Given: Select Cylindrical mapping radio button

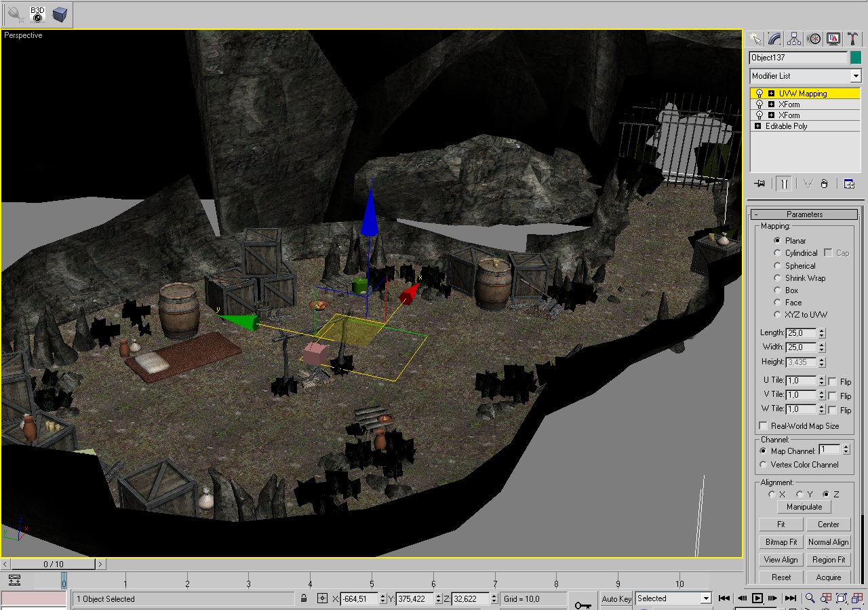Looking at the screenshot, I should click(x=778, y=253).
